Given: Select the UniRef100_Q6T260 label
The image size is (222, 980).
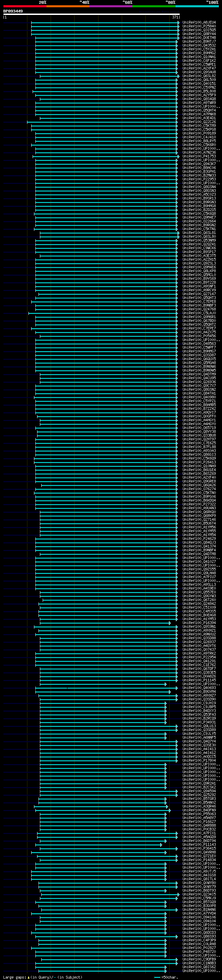Looking at the screenshot, I should tap(199, 600).
